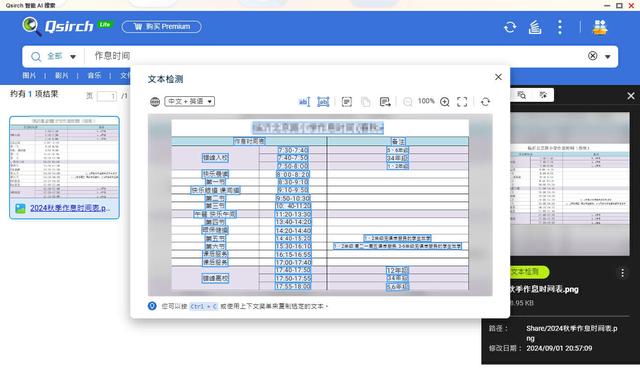
Task: Expand advanced search options arrow
Action: [x=608, y=57]
